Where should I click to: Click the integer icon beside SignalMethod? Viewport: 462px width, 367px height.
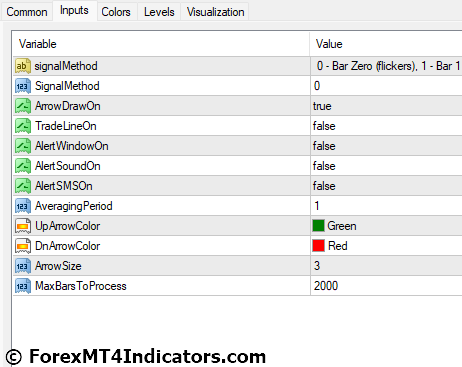[x=23, y=86]
